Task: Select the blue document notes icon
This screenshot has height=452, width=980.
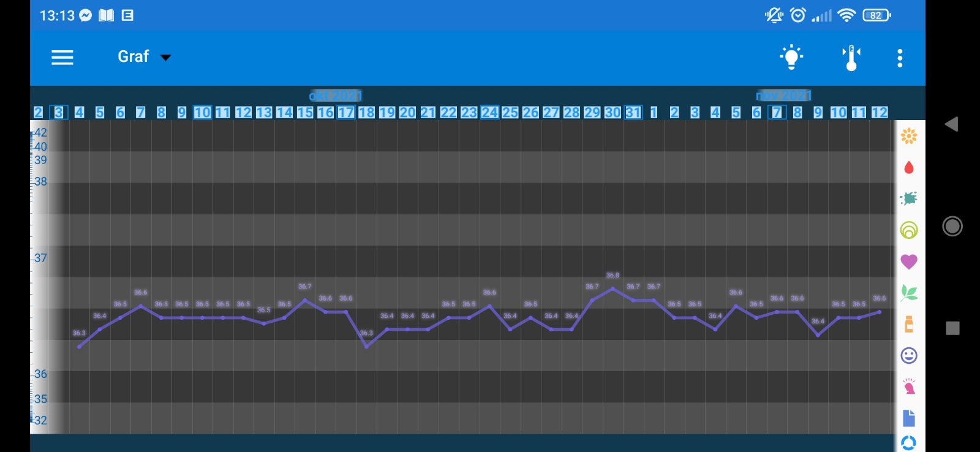Action: [909, 418]
